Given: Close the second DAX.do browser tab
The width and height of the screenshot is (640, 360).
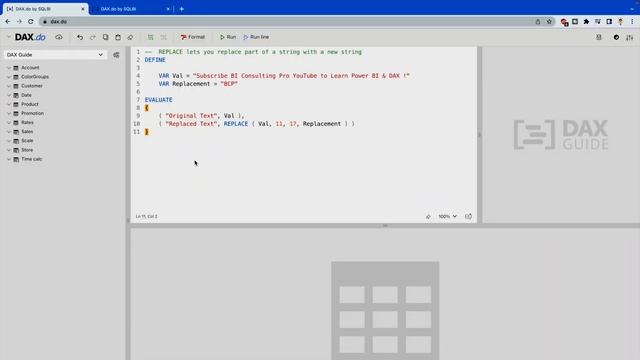Looking at the screenshot, I should coord(168,9).
